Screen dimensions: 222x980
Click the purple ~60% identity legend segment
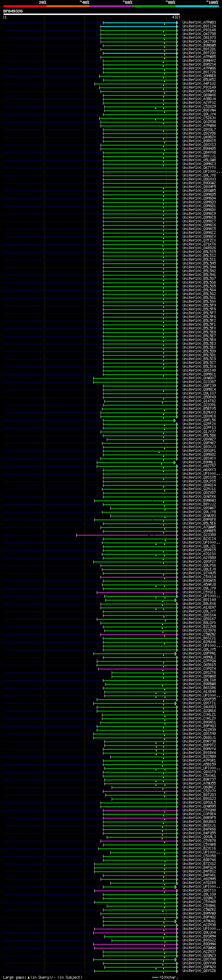(x=111, y=6)
